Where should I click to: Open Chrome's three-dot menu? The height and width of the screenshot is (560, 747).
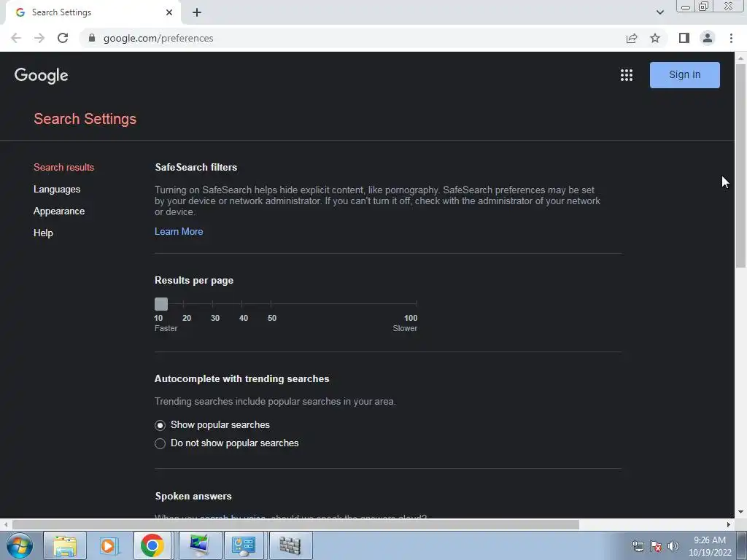(x=731, y=38)
